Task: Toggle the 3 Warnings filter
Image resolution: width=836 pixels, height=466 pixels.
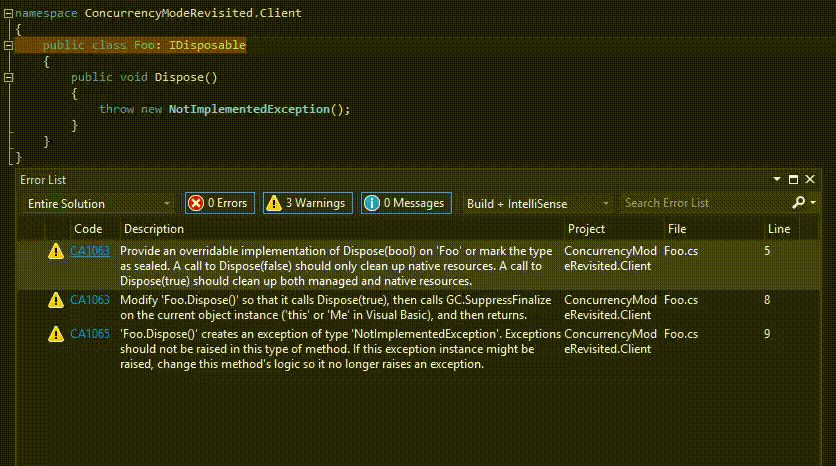Action: point(308,203)
